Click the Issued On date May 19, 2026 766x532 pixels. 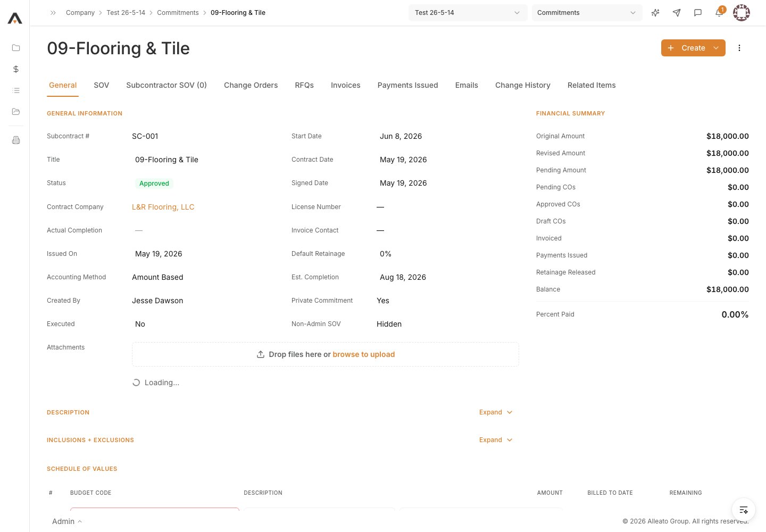159,254
